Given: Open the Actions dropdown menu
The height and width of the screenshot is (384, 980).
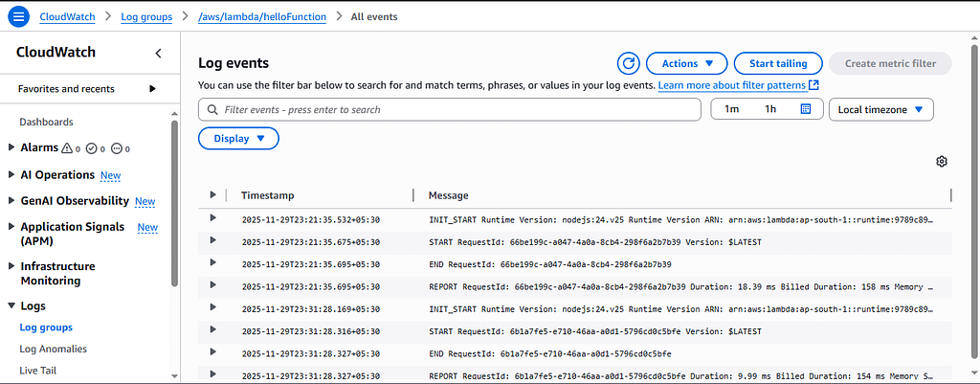Looking at the screenshot, I should pos(687,63).
